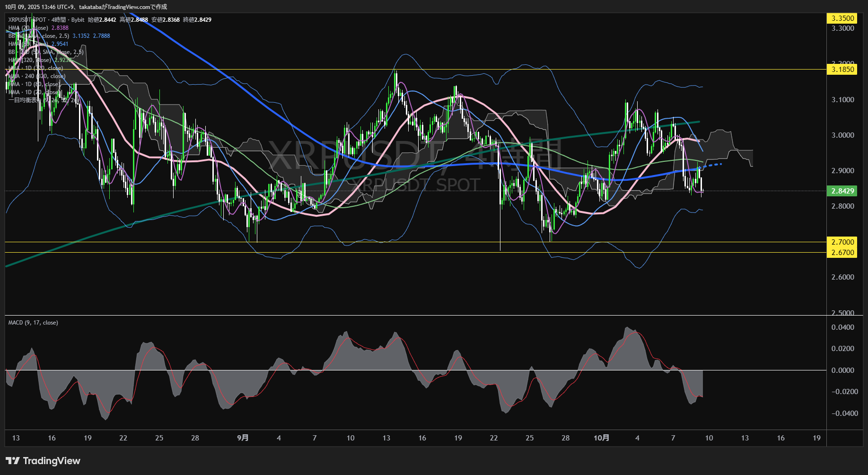Click the HMA (320, close) value 2.9238
Viewport: 868px width, 475px height.
[62, 60]
